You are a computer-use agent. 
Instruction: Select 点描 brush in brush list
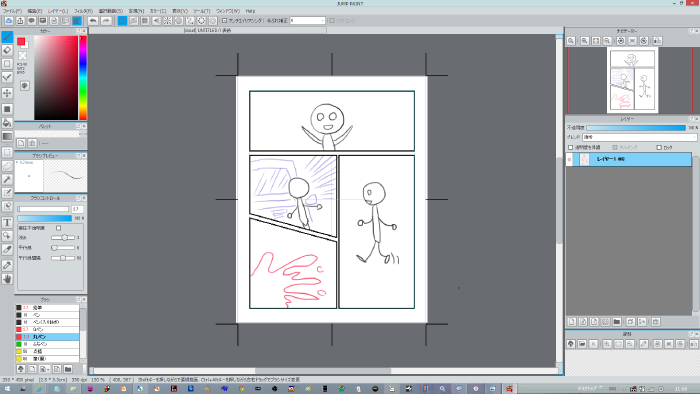click(47, 351)
